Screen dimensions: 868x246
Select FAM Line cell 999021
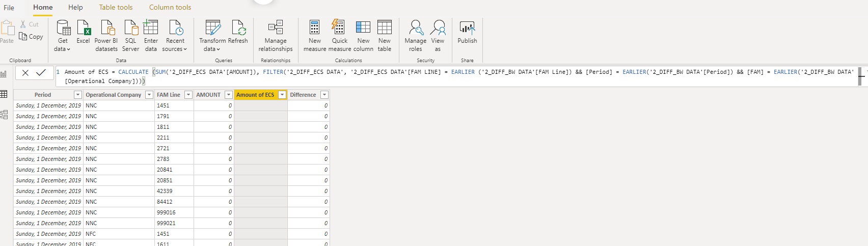[174, 223]
